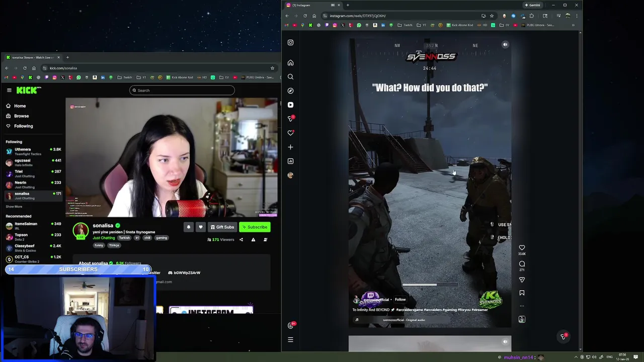Open Instagram profile avatar in sidebar
This screenshot has height=362, width=644.
pyautogui.click(x=290, y=175)
